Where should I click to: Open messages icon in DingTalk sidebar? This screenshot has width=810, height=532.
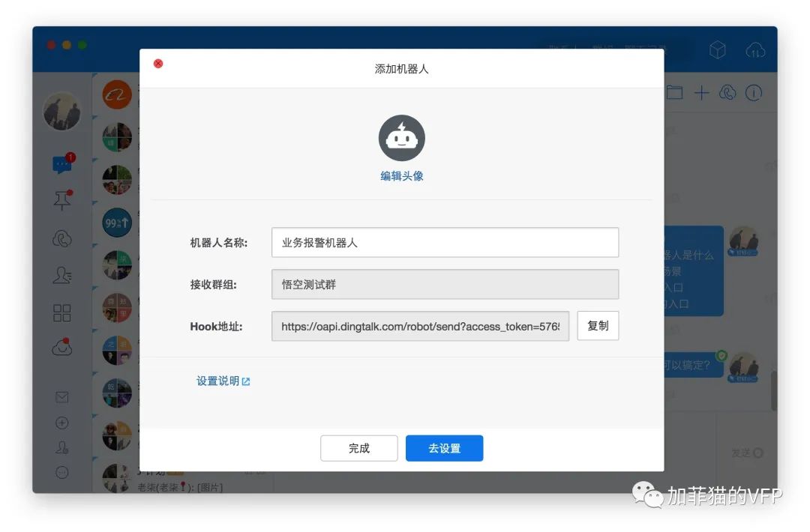(x=62, y=164)
